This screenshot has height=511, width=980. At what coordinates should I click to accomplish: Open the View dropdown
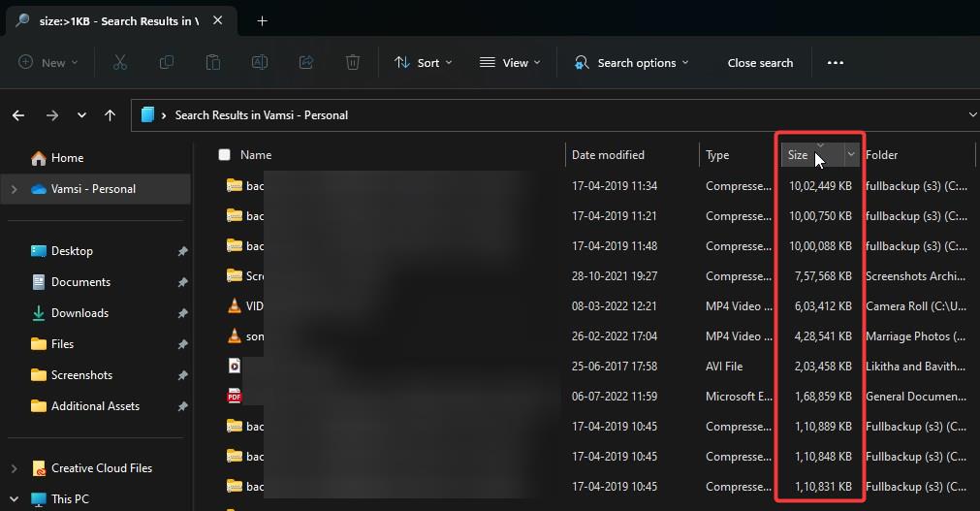(509, 63)
